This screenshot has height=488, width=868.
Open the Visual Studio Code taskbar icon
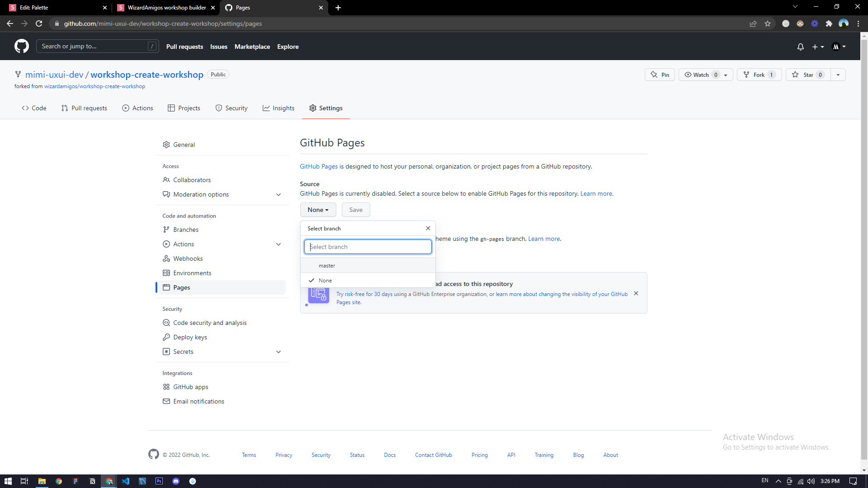pyautogui.click(x=126, y=481)
